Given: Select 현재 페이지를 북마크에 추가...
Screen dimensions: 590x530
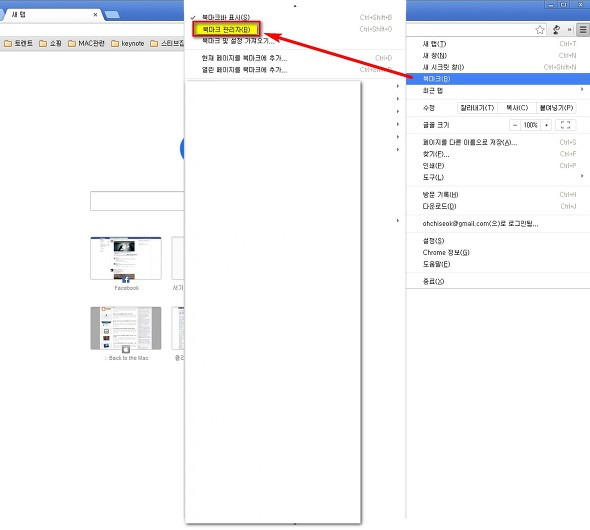Looking at the screenshot, I should (x=295, y=58).
